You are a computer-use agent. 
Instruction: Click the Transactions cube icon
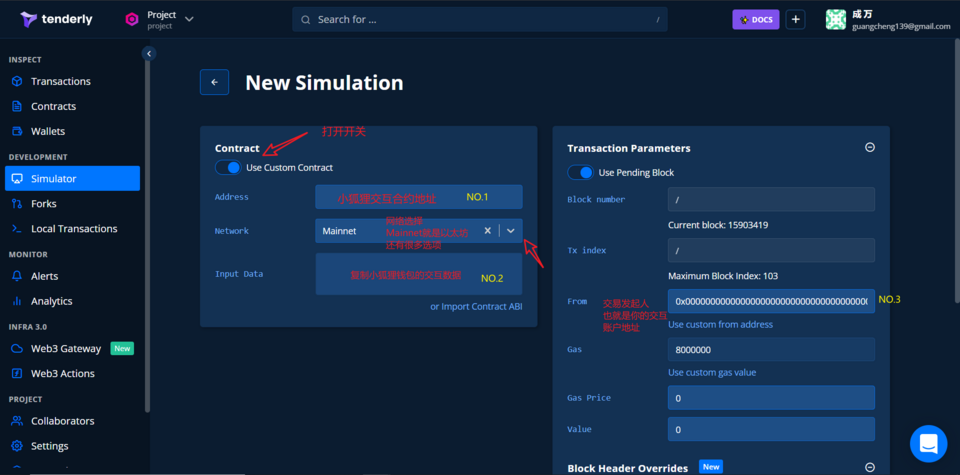tap(17, 81)
